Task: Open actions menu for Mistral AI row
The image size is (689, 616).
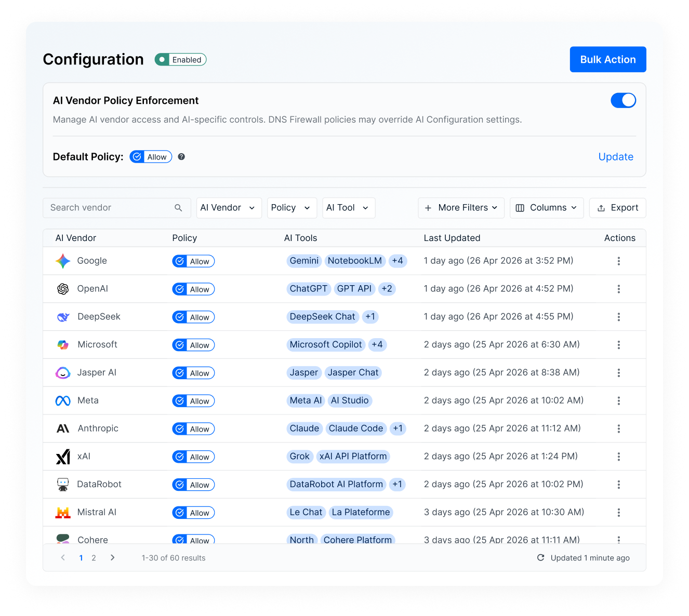Action: 618,513
